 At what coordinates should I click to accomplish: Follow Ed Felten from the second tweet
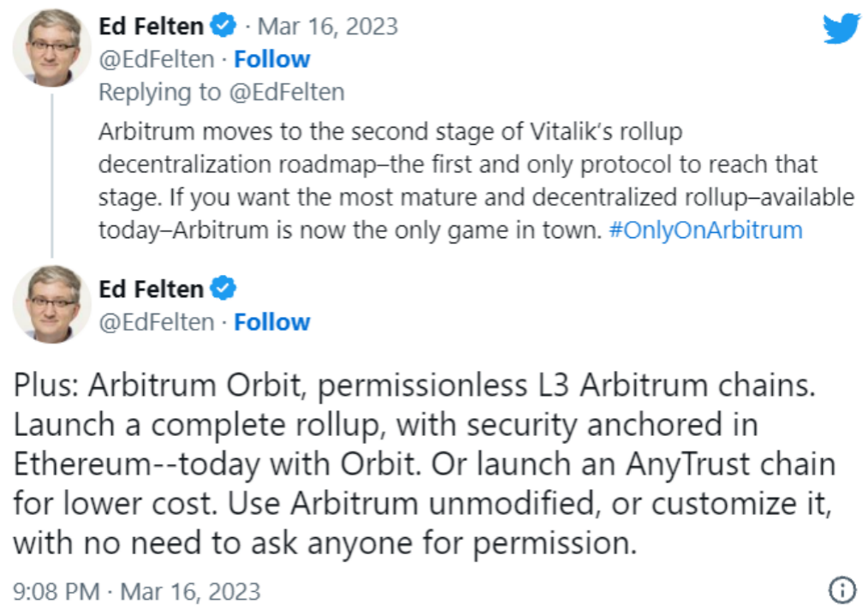coord(272,322)
